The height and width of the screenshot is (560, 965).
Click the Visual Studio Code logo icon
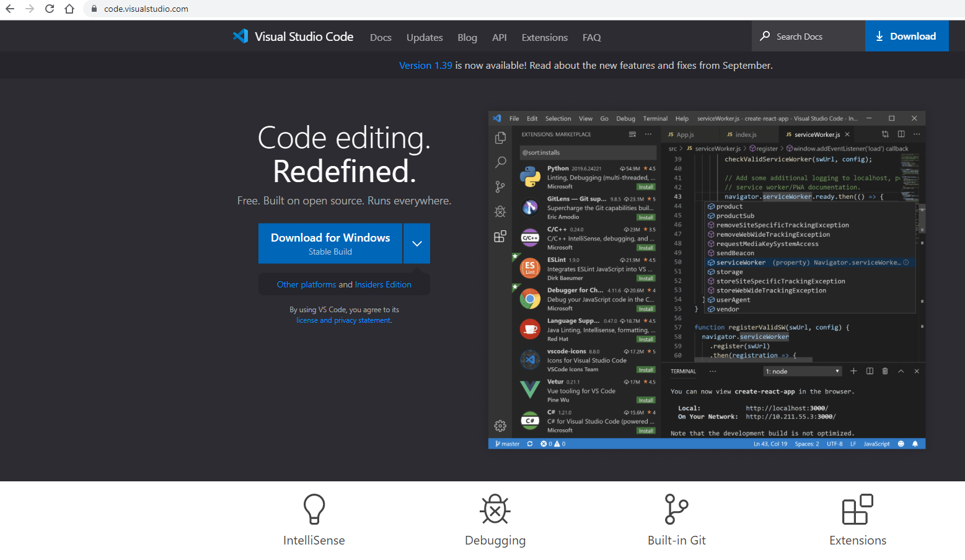click(x=240, y=36)
